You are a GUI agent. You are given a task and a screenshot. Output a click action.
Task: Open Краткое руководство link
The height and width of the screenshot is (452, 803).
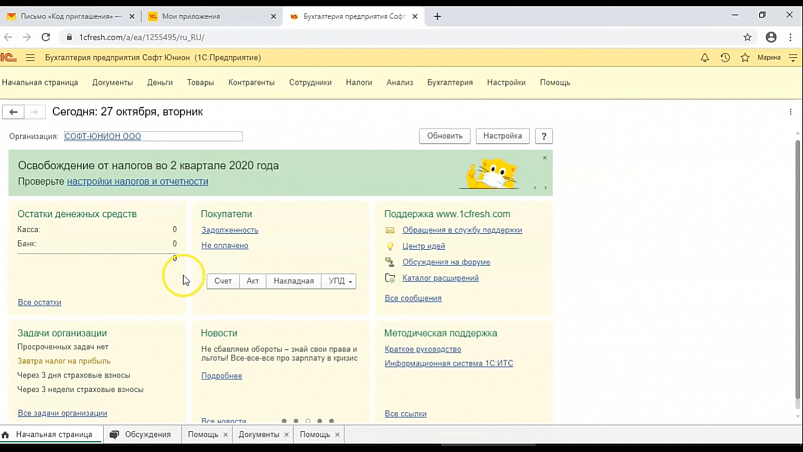tap(423, 349)
